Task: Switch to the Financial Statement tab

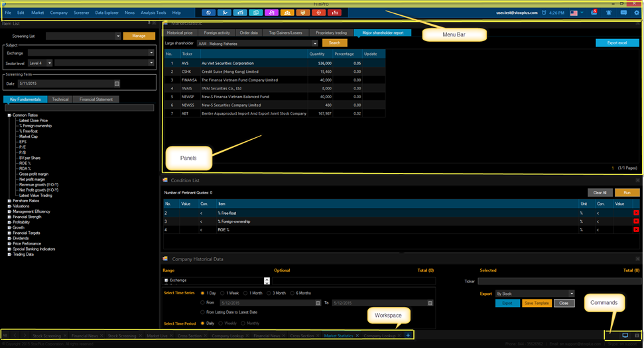Action: tap(96, 99)
